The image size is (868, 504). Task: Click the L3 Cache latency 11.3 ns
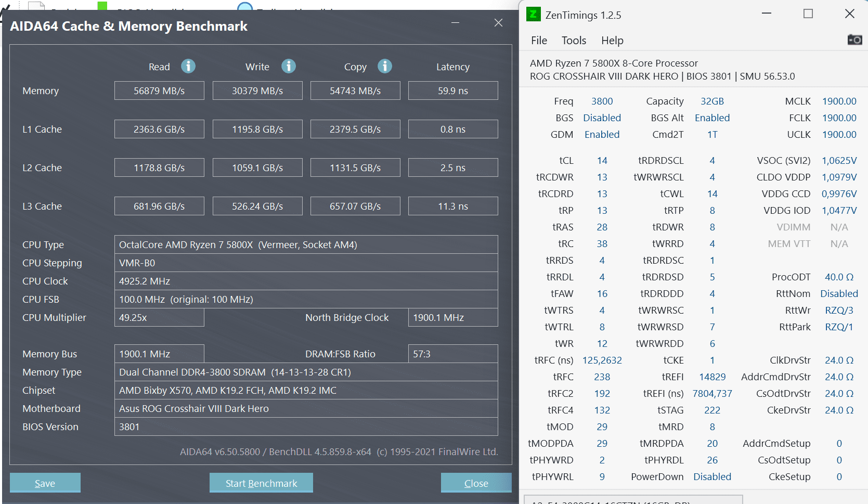453,206
